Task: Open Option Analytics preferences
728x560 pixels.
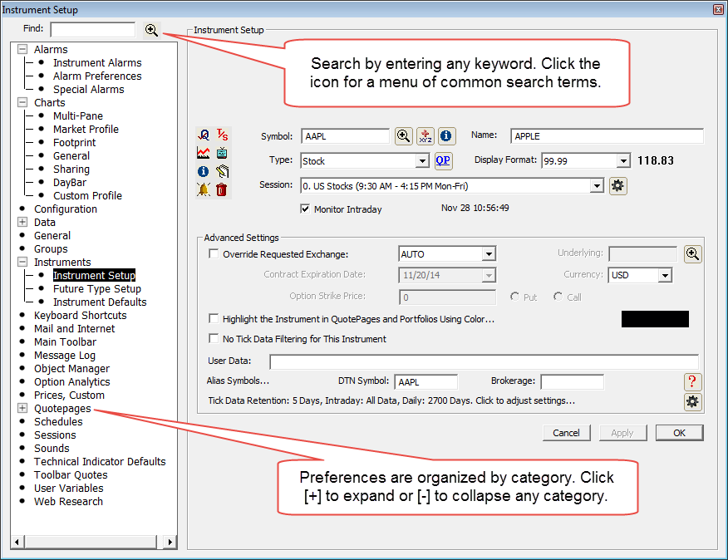Action: tap(72, 381)
